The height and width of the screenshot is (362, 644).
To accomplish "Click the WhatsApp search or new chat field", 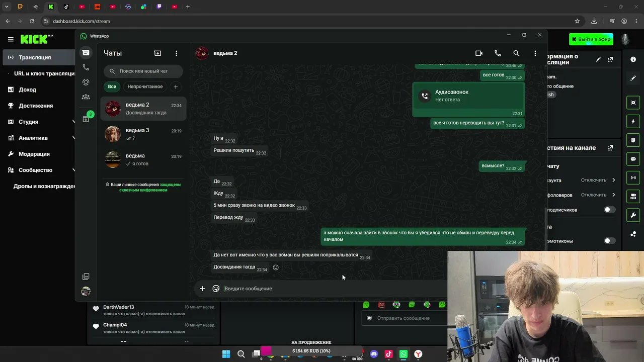I will pyautogui.click(x=143, y=71).
